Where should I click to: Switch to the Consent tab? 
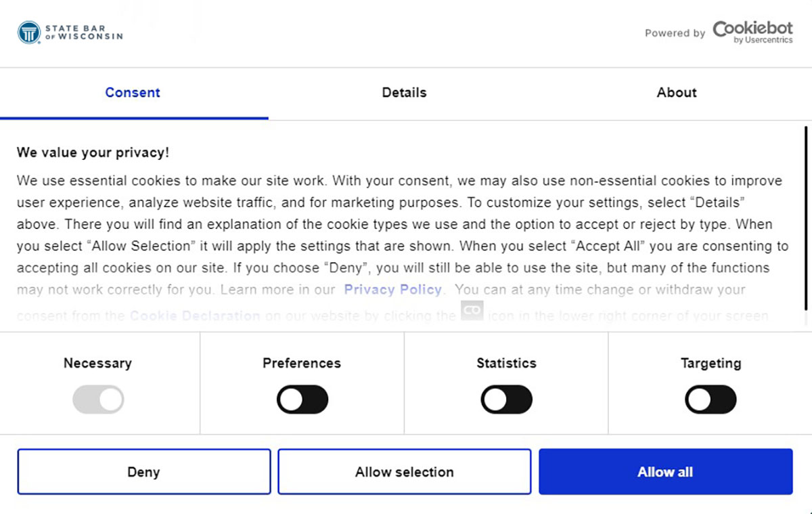coord(133,93)
